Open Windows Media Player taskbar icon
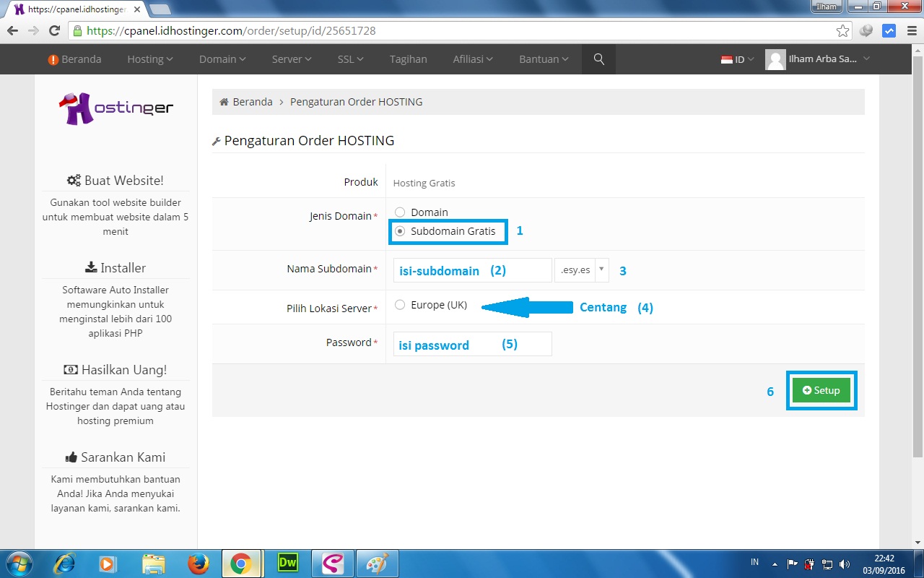This screenshot has height=578, width=924. [x=108, y=564]
